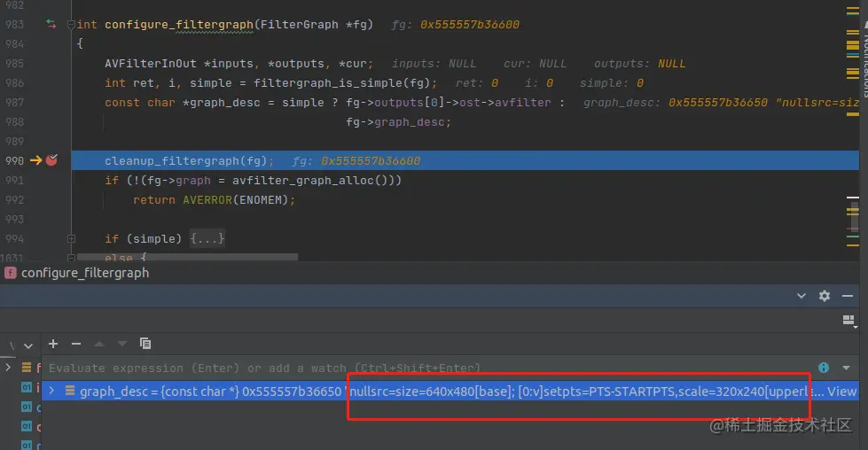Viewport: 868px width, 450px height.
Task: Remove the selected watch with minus
Action: [x=76, y=344]
